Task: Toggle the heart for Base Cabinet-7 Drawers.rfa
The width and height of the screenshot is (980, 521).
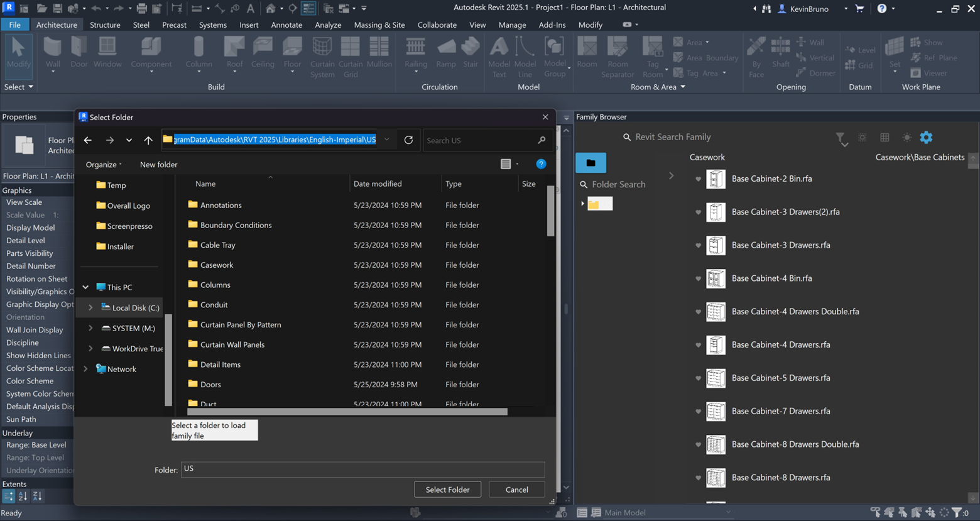Action: (x=698, y=412)
